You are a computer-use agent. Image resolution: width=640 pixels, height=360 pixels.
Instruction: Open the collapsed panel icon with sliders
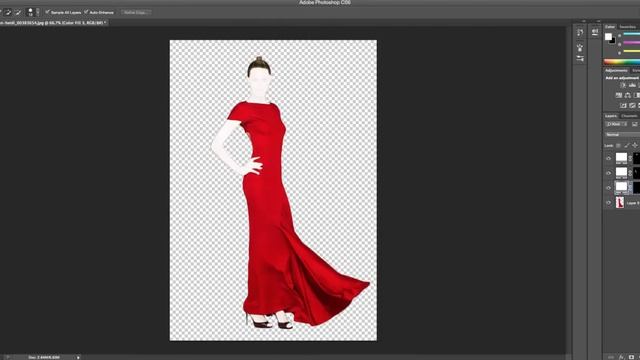pos(580,58)
